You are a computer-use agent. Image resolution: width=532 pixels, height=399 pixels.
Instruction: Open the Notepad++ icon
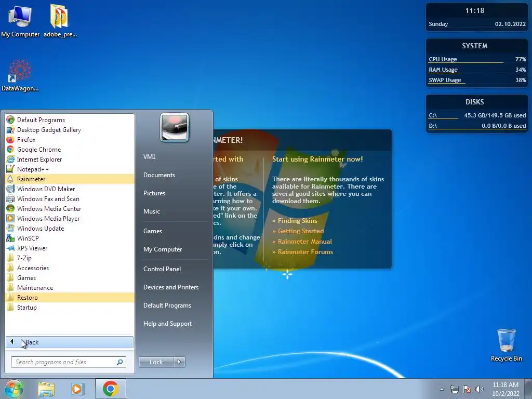coord(10,169)
